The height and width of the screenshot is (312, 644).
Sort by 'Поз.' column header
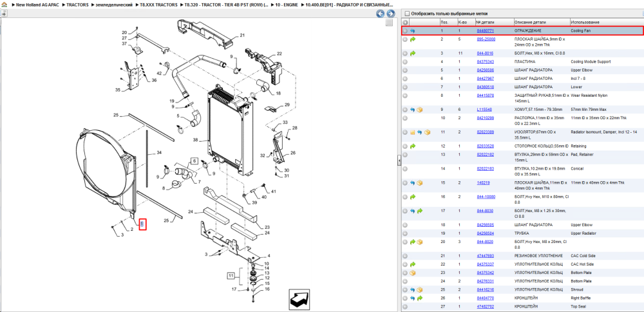pyautogui.click(x=444, y=22)
